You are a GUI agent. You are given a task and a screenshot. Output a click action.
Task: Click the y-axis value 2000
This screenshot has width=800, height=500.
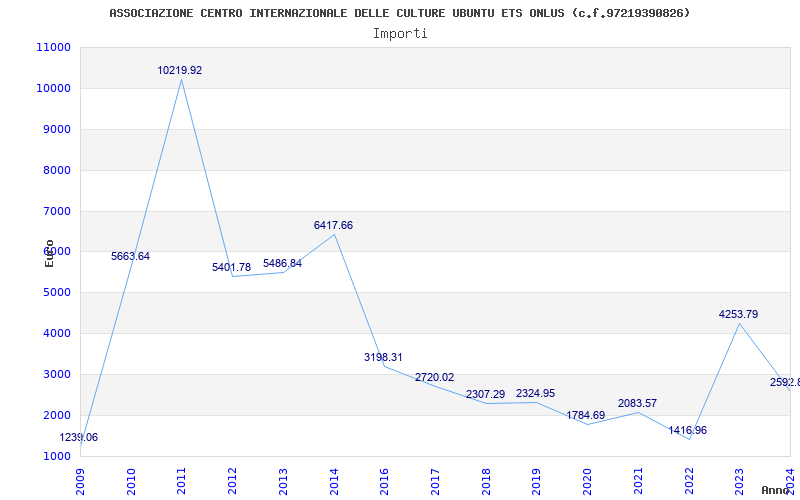click(55, 415)
